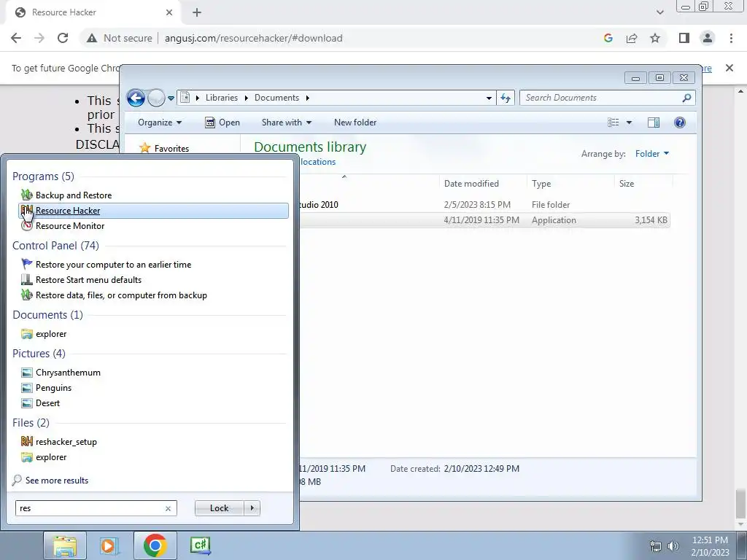The width and height of the screenshot is (747, 560).
Task: Open Windows Explorer from taskbar
Action: click(65, 545)
